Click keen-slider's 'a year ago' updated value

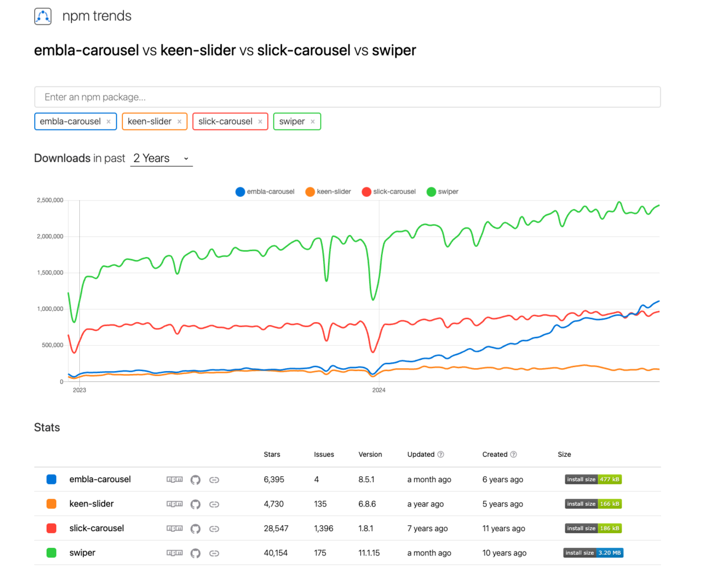pyautogui.click(x=425, y=504)
